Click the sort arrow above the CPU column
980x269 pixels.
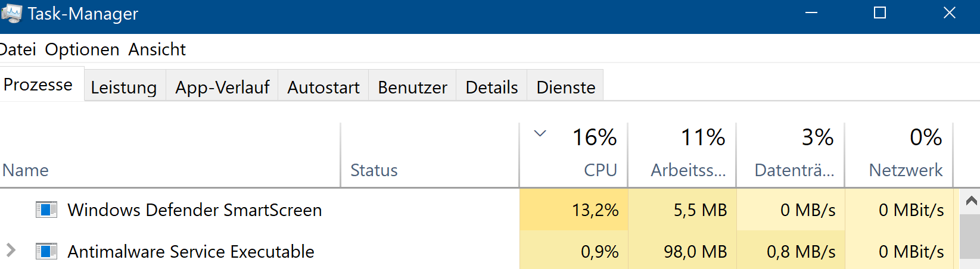(540, 133)
